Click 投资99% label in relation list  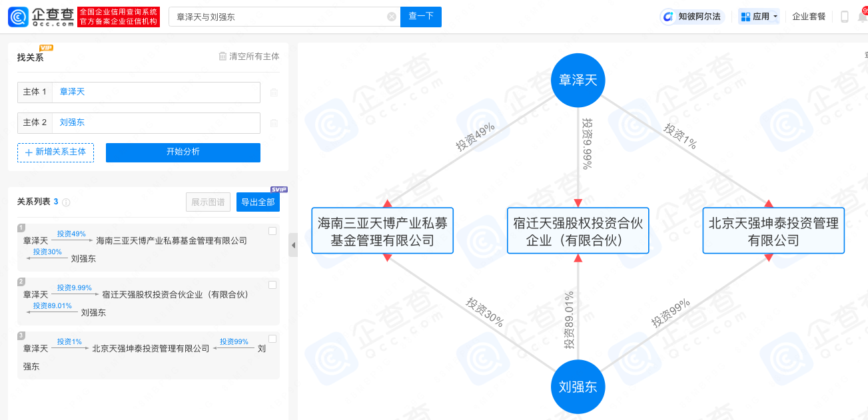pos(234,342)
